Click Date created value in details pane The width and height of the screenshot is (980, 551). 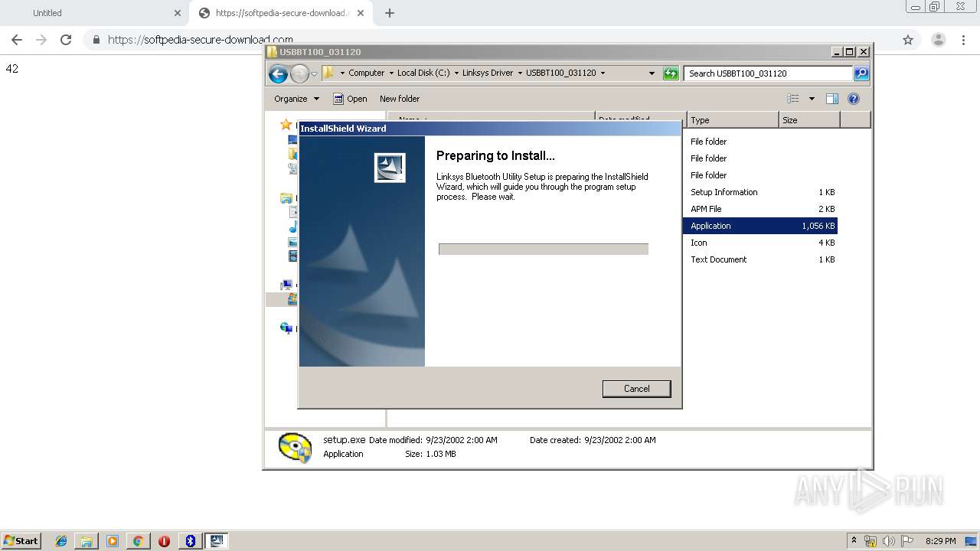pos(620,440)
